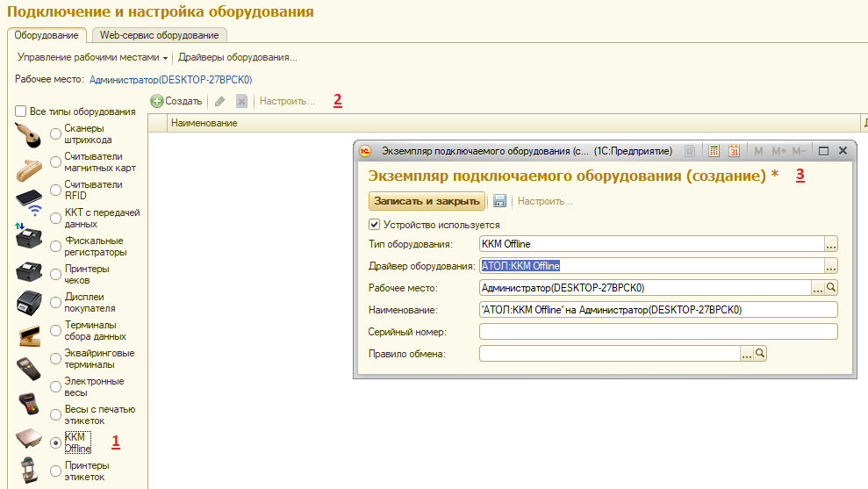The width and height of the screenshot is (868, 489).
Task: Click the M- button in title bar
Action: pos(799,151)
